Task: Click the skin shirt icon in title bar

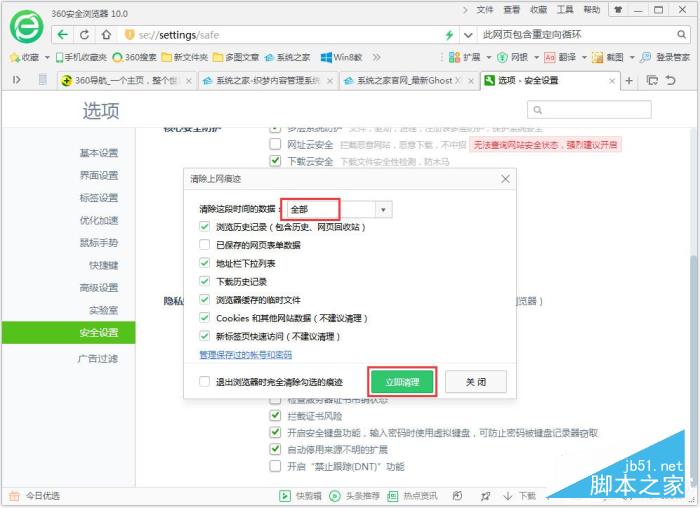Action: [618, 9]
